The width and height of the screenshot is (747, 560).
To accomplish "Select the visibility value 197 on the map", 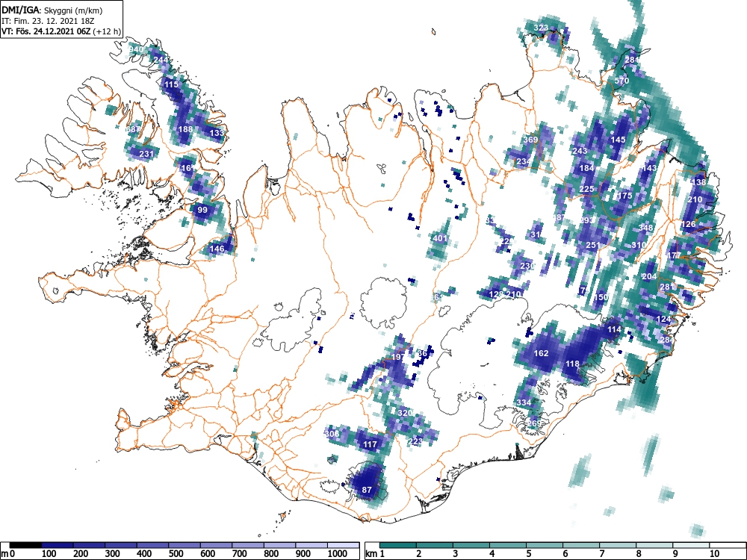I will pyautogui.click(x=398, y=357).
